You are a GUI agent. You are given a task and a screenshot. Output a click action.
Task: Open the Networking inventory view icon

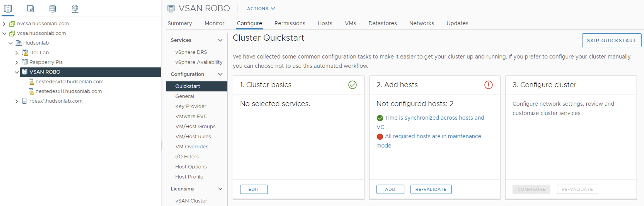[75, 9]
